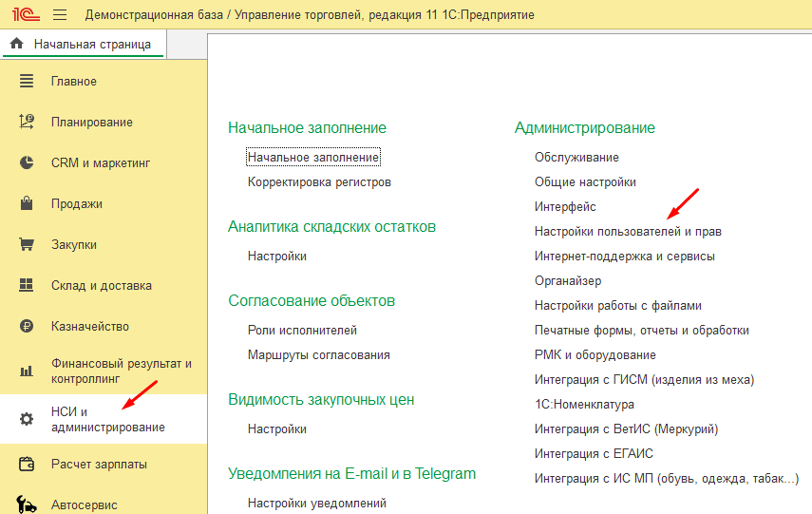Open Настройки пользователей и прав

coord(628,231)
